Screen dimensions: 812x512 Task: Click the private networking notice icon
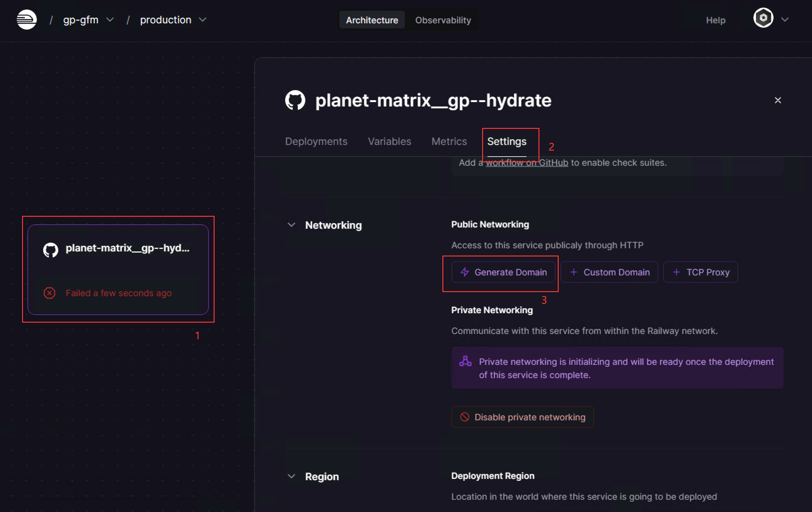[465, 361]
